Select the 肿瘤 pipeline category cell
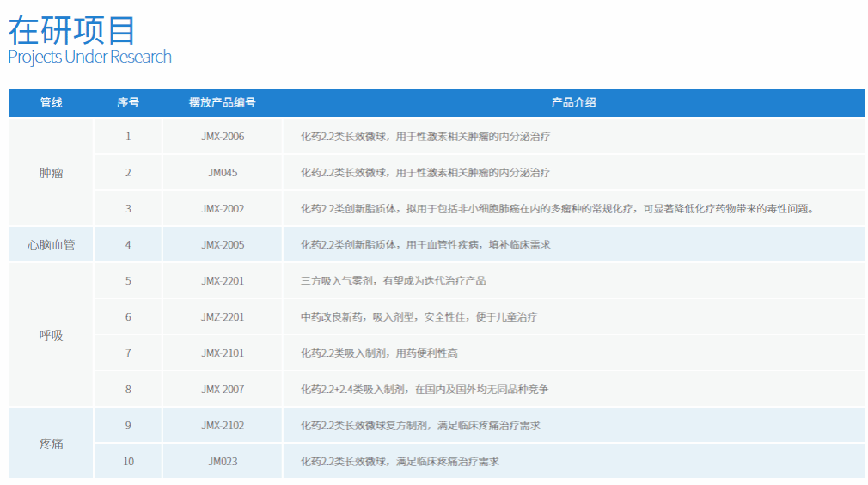 (52, 173)
